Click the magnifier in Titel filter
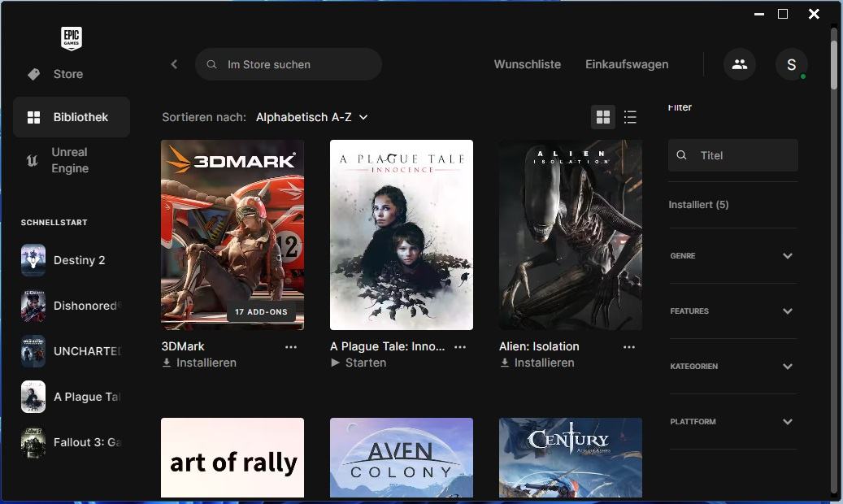 681,155
